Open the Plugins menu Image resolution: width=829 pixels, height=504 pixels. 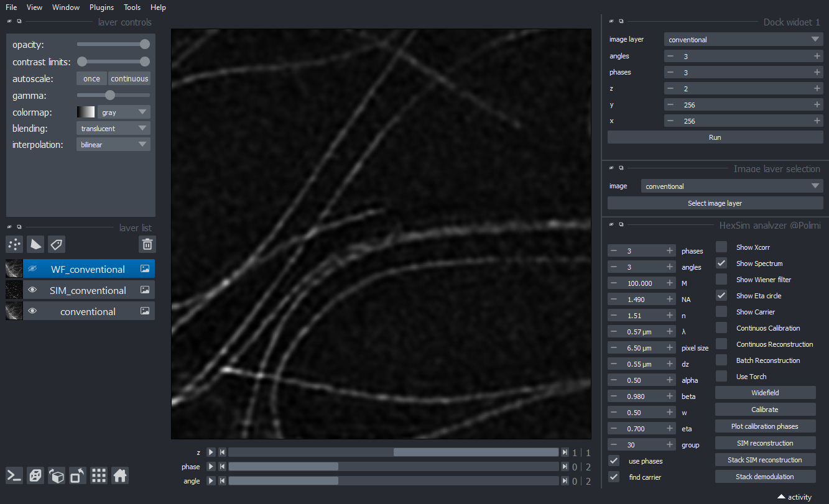[101, 7]
